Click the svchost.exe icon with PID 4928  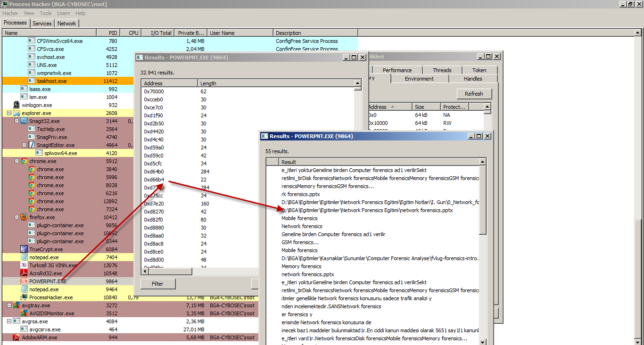(32, 57)
